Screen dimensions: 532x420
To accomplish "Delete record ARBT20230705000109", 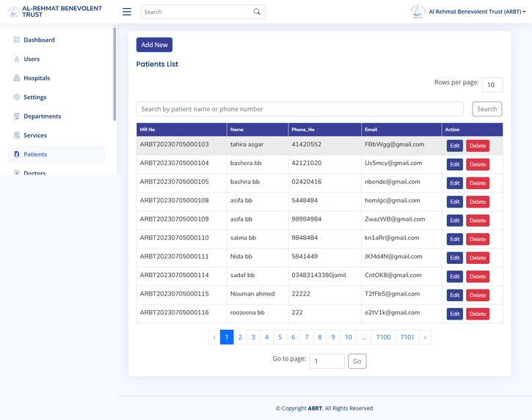I will pyautogui.click(x=478, y=221).
